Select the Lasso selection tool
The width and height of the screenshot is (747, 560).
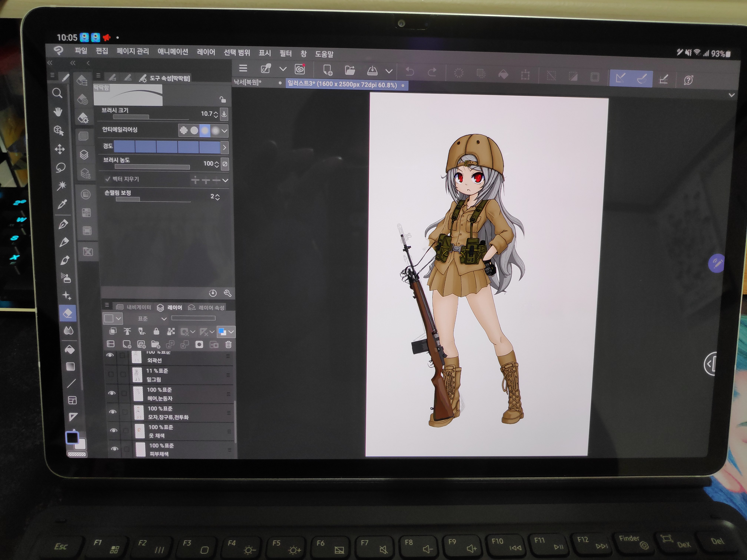(61, 167)
